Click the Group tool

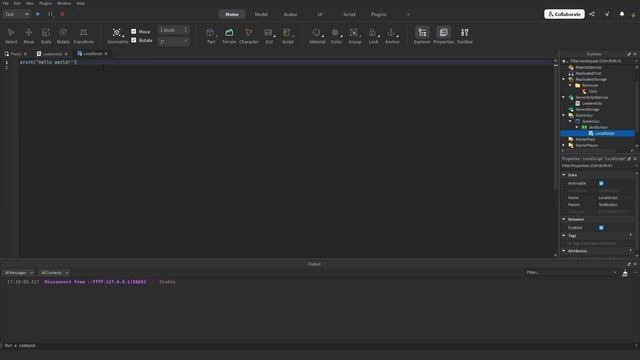point(354,36)
